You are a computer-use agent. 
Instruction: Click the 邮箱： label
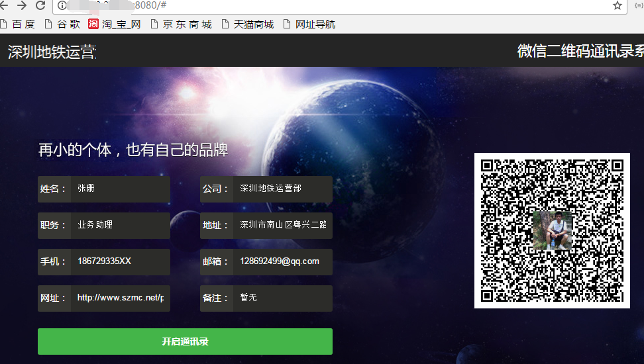(215, 261)
